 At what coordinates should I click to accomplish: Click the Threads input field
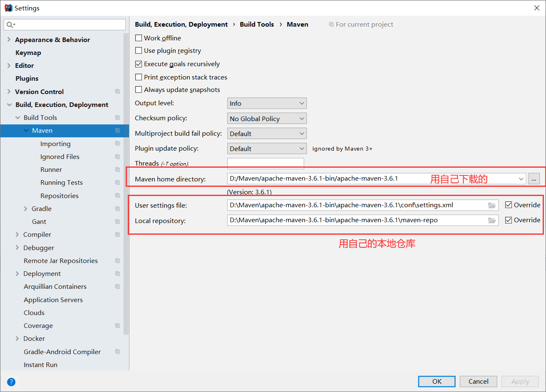(266, 164)
